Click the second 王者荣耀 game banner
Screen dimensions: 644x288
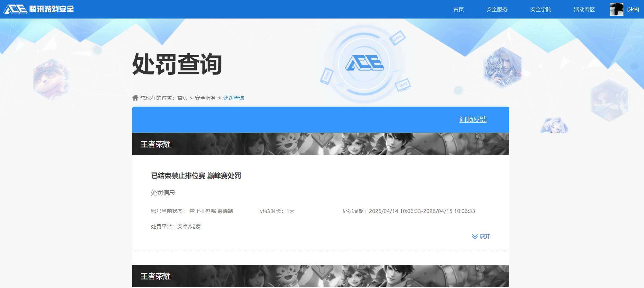coord(320,276)
